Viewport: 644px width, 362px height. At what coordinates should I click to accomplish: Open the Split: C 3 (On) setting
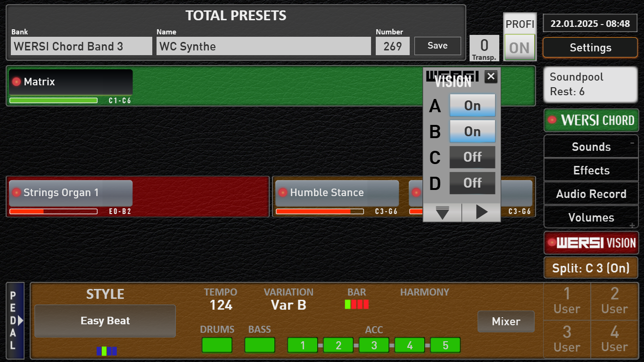[591, 268]
